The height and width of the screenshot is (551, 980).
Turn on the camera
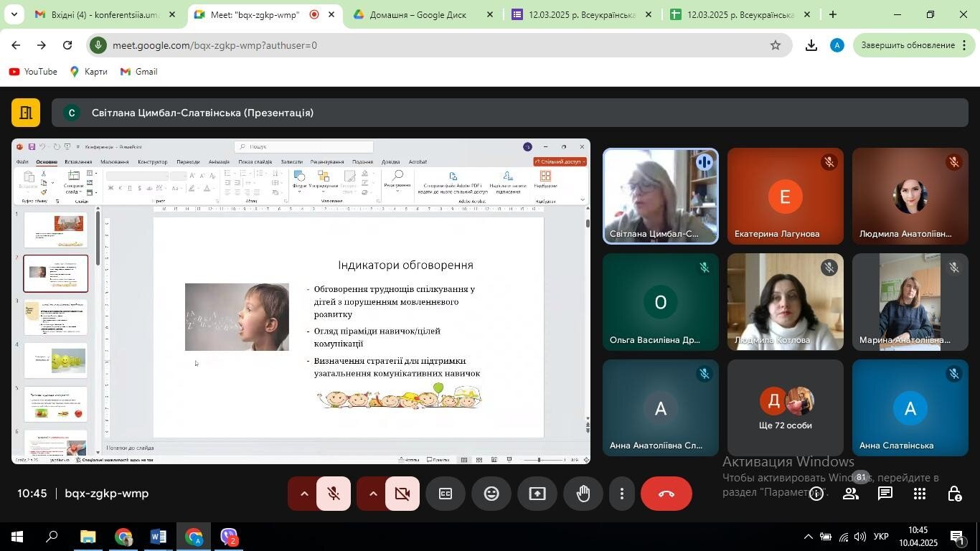tap(402, 494)
